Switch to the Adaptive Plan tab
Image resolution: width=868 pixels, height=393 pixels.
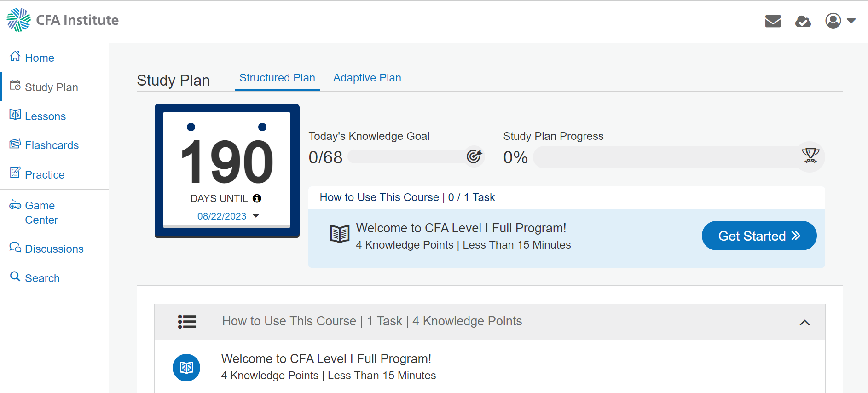(x=367, y=78)
